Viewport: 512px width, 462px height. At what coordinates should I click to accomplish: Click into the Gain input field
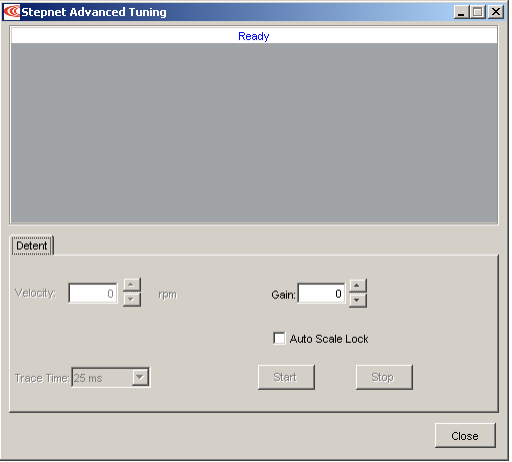(321, 293)
